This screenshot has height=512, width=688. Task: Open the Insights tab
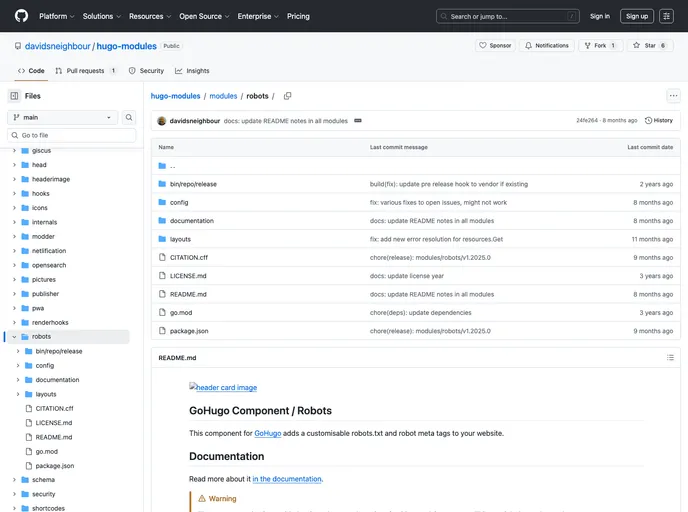point(192,71)
